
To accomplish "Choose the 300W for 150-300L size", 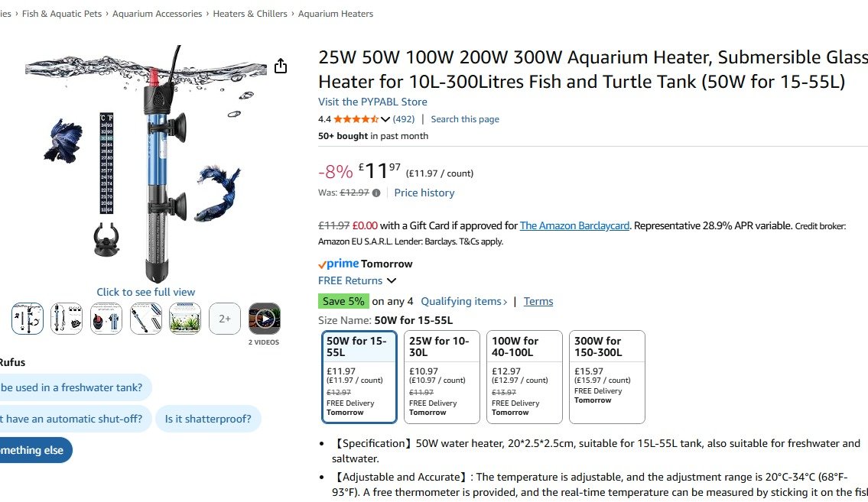I will coord(607,377).
